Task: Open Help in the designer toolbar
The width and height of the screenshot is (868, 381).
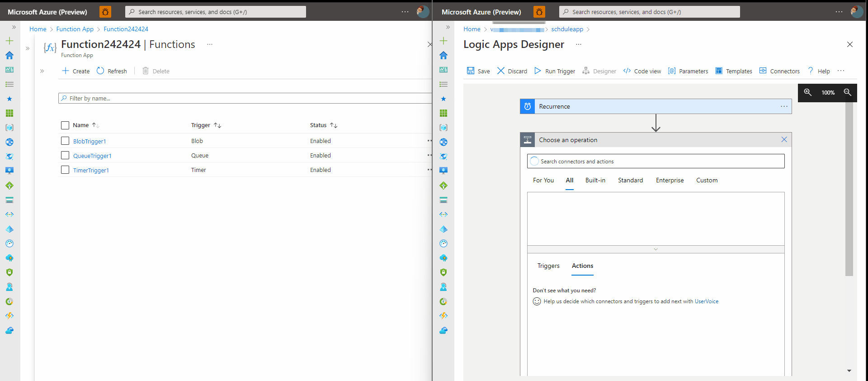Action: [x=819, y=71]
